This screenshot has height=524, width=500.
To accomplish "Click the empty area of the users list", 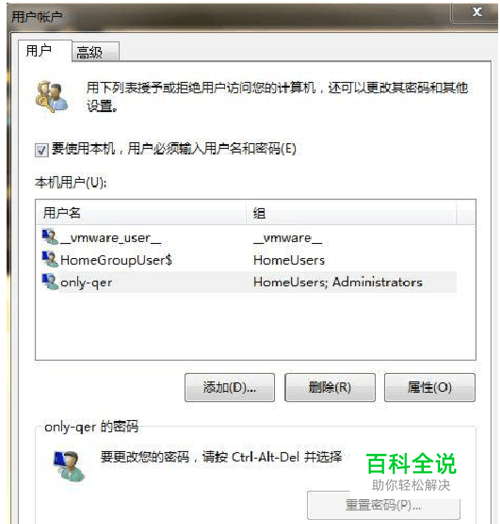I will (x=255, y=326).
